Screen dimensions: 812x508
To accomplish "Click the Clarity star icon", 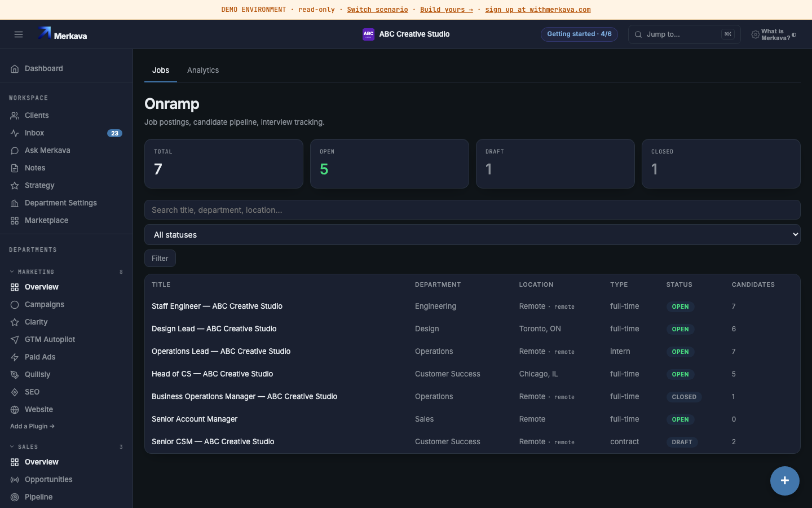I will point(15,322).
